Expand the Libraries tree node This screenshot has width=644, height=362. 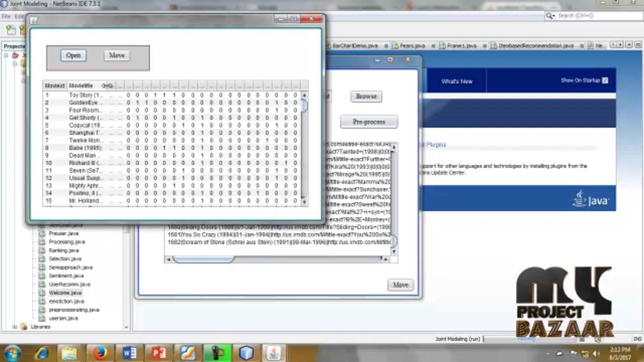coord(15,327)
